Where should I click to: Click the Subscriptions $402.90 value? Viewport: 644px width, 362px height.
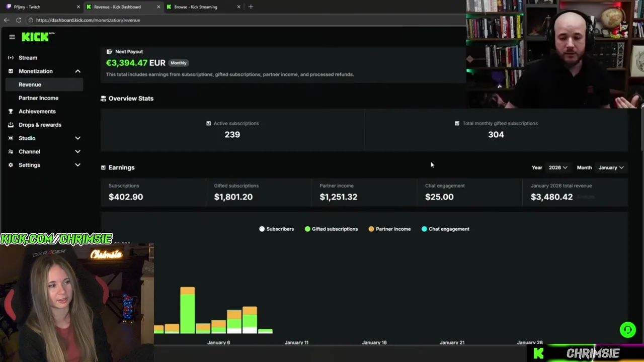126,197
